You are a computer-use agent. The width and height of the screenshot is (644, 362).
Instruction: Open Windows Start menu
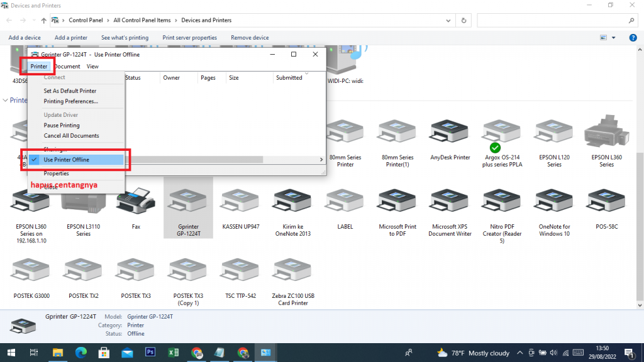point(11,353)
